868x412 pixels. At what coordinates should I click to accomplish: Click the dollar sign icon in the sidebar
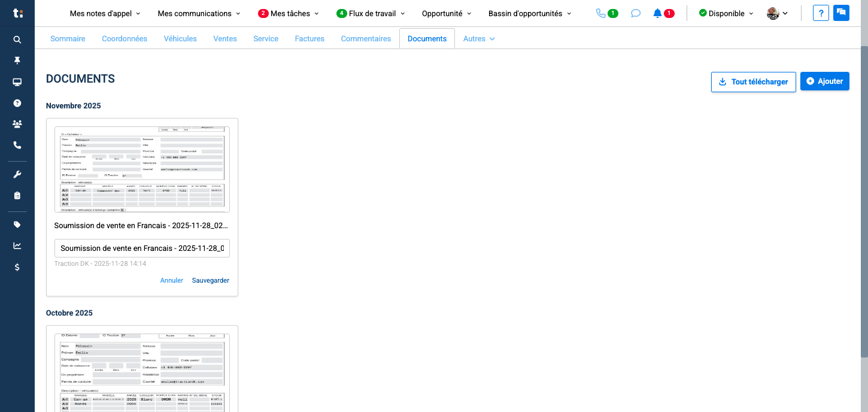click(x=17, y=267)
